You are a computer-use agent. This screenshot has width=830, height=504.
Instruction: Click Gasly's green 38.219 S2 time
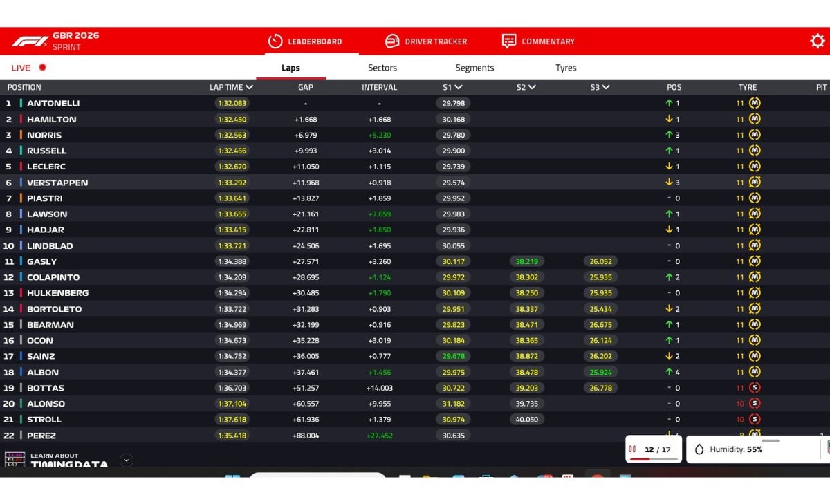pyautogui.click(x=527, y=261)
